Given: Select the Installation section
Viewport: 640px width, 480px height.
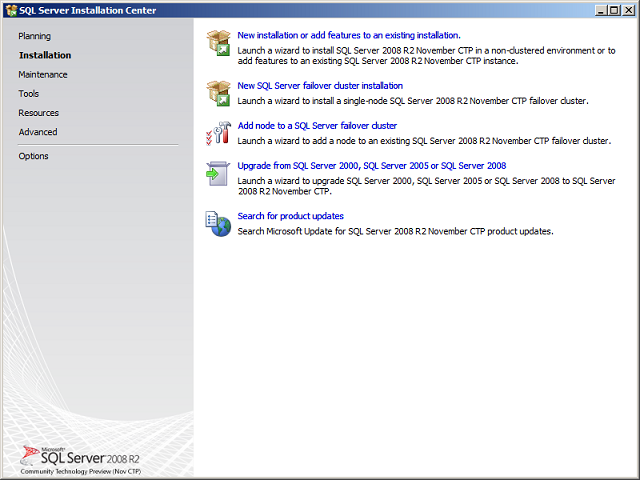Looking at the screenshot, I should point(45,55).
